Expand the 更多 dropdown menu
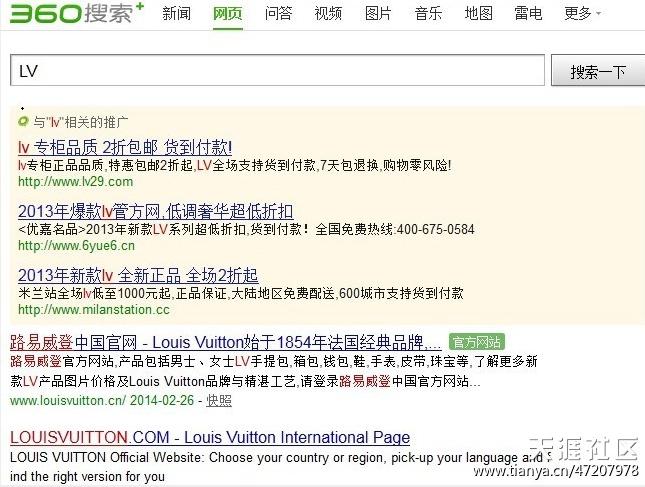645x487 pixels. (582, 14)
